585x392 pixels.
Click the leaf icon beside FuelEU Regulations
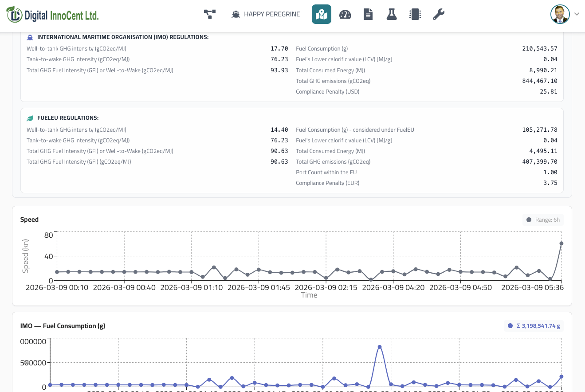tap(30, 118)
